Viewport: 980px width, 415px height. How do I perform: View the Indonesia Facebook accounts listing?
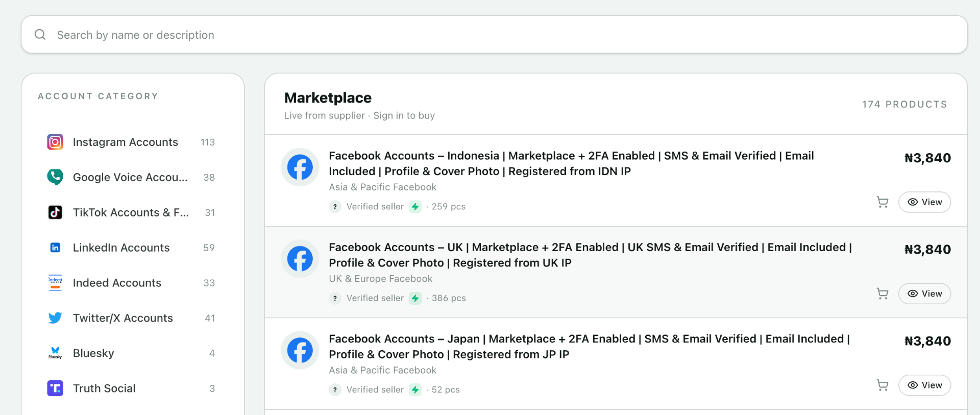coord(924,202)
